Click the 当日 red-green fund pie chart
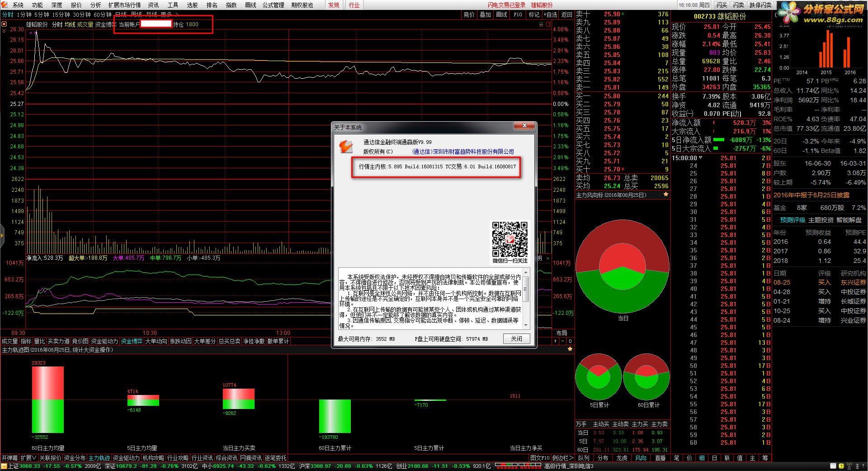This screenshot has height=471, width=868. tap(623, 266)
